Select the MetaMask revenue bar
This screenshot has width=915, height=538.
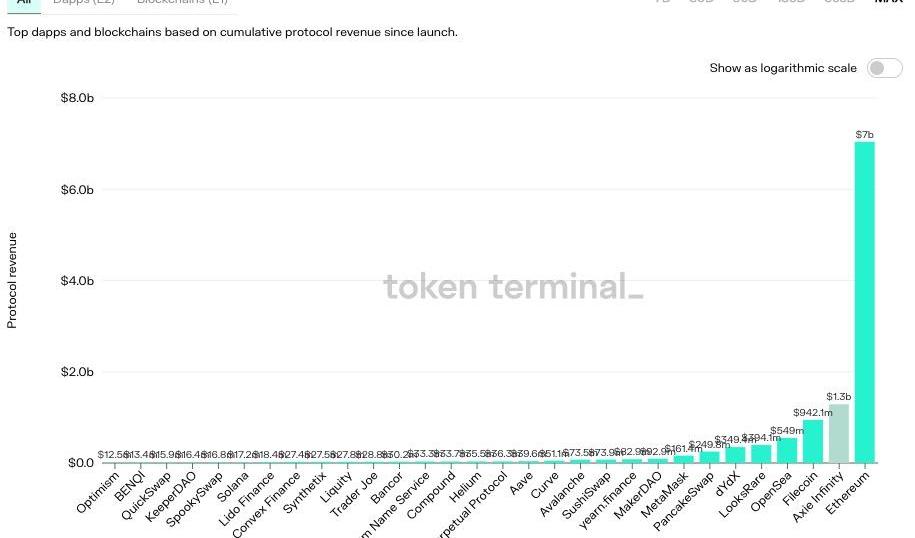[x=684, y=459]
